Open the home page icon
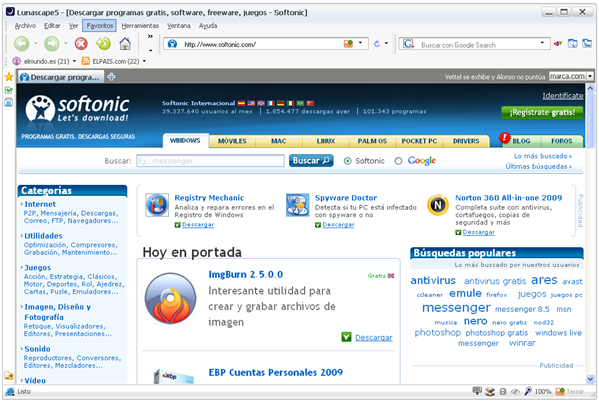Image resolution: width=599 pixels, height=401 pixels. point(125,44)
